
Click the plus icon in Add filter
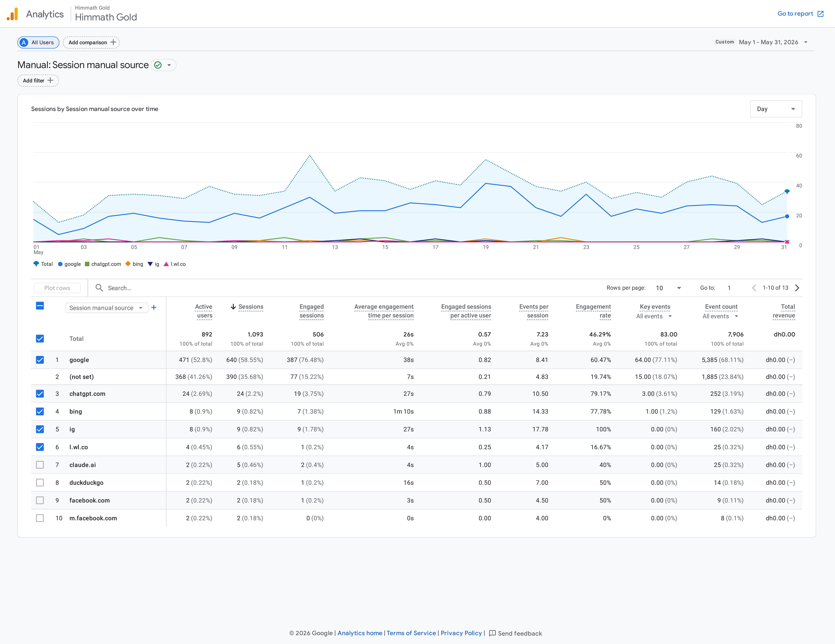click(x=50, y=80)
